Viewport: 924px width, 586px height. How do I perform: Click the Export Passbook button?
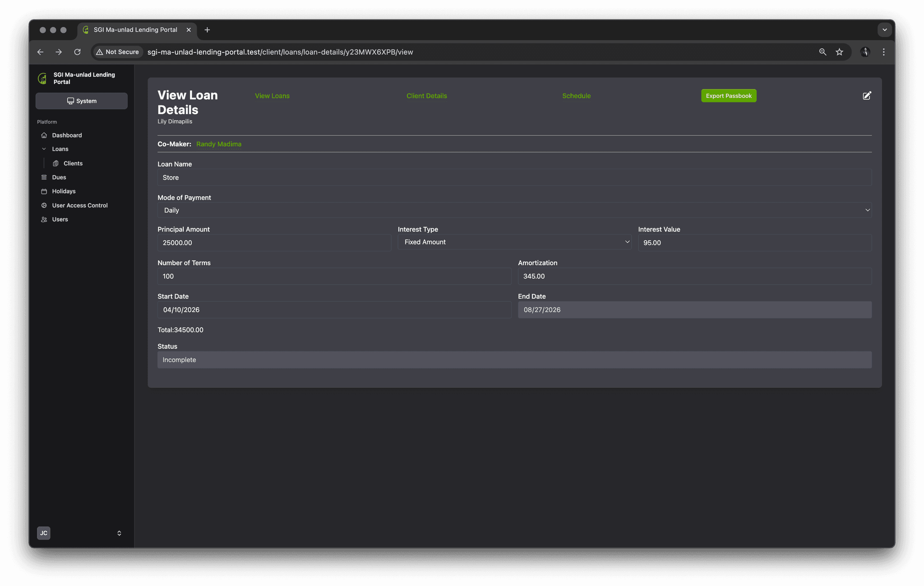pyautogui.click(x=729, y=96)
